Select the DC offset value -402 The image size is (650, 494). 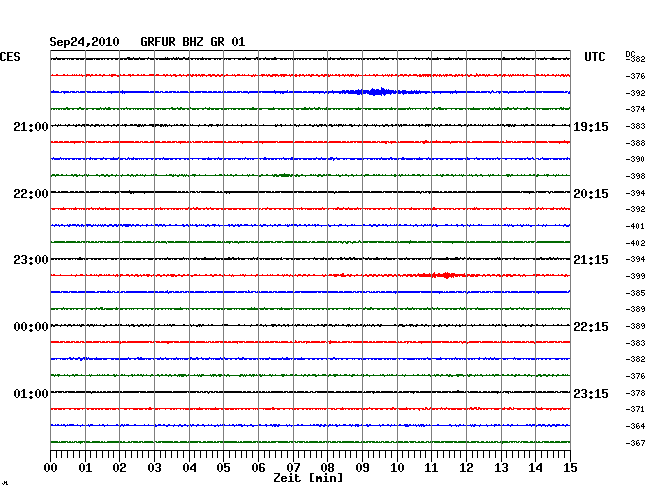point(635,243)
